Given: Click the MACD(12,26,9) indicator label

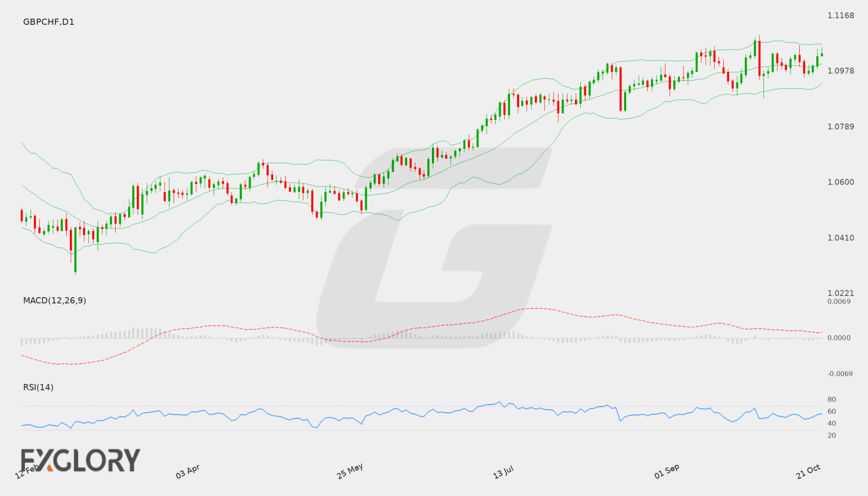Looking at the screenshot, I should [x=55, y=300].
